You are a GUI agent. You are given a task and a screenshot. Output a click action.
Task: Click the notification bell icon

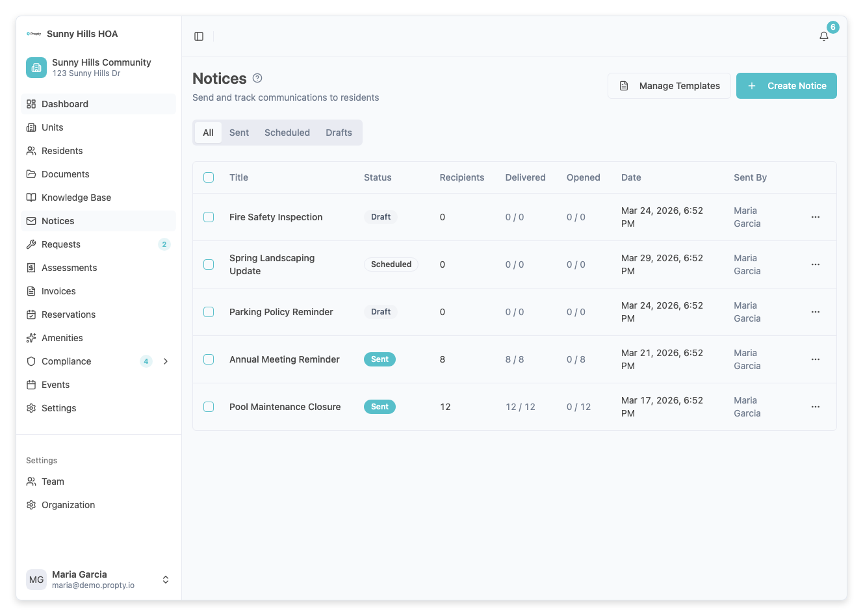823,37
